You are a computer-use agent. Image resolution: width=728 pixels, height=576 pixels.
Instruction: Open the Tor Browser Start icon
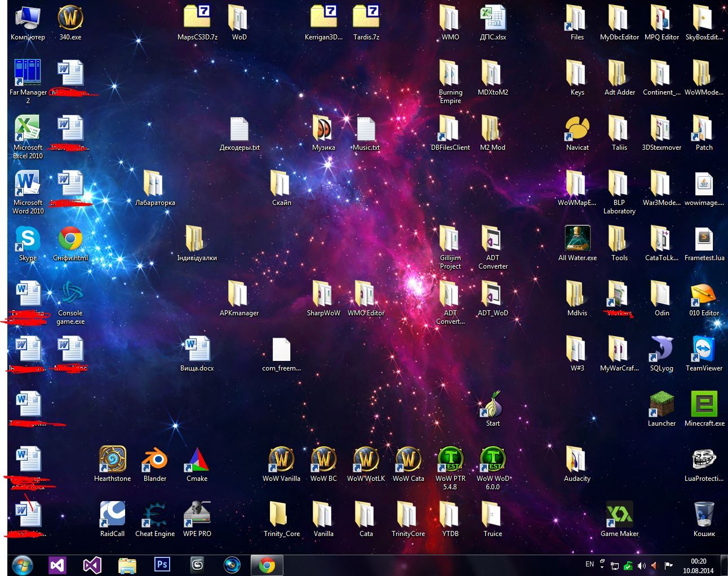pos(492,405)
